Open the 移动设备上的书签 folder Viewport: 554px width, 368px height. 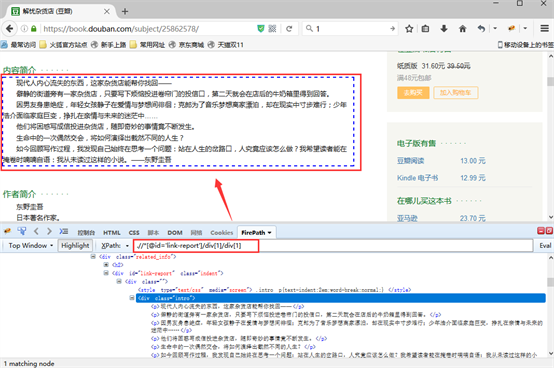(x=525, y=45)
